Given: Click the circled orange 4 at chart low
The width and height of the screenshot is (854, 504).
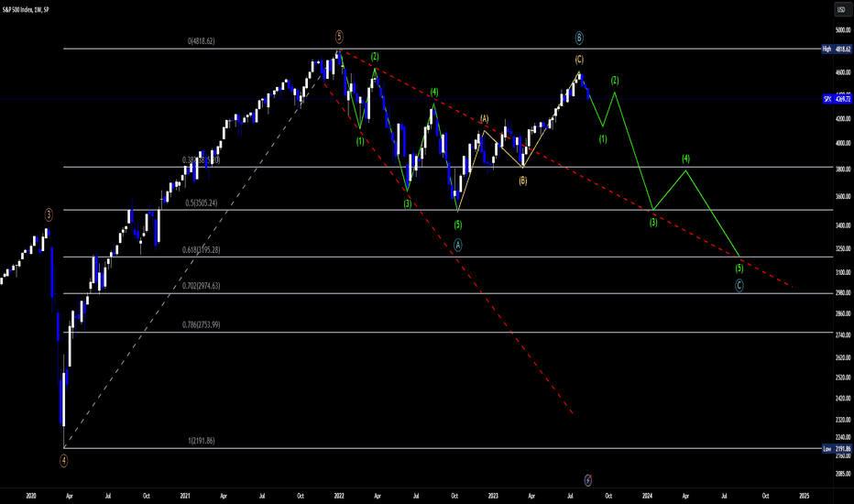Looking at the screenshot, I should [64, 460].
